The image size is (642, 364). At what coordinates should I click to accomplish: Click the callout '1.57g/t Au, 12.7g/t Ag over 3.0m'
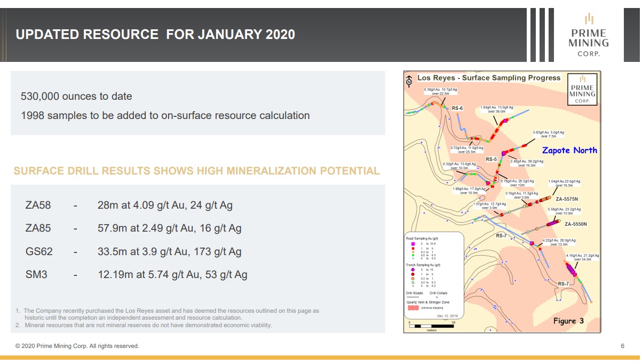[489, 205]
